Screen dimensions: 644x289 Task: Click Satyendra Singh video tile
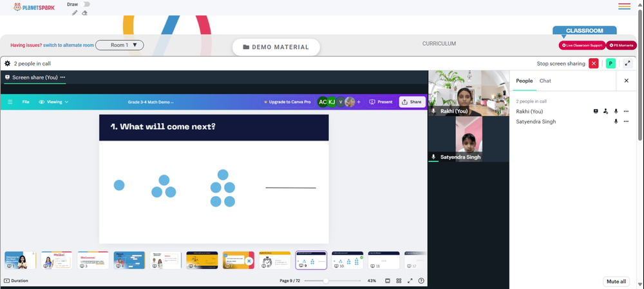point(469,139)
